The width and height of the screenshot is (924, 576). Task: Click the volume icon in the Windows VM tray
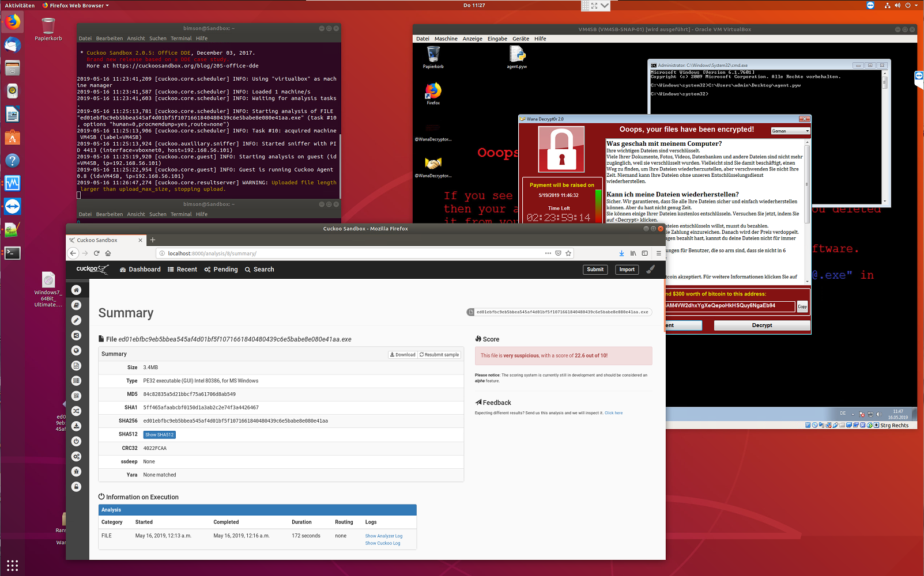pos(879,414)
